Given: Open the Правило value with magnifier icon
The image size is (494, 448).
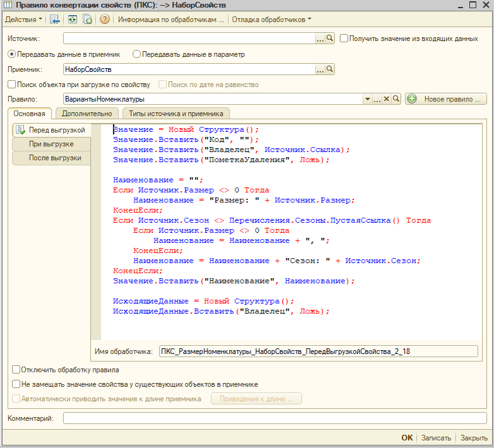Looking at the screenshot, I should (396, 99).
